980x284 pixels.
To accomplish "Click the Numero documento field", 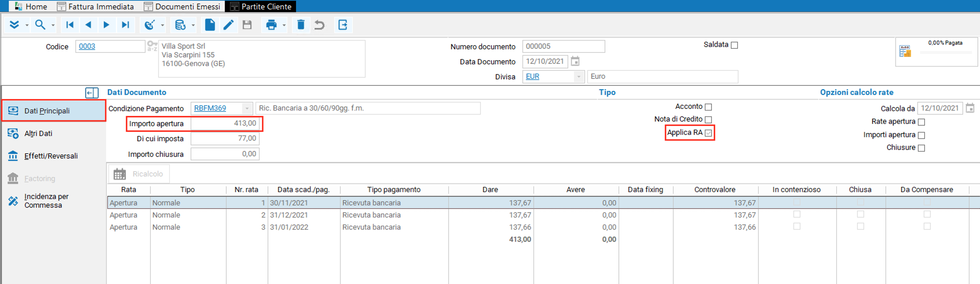I will pos(564,46).
